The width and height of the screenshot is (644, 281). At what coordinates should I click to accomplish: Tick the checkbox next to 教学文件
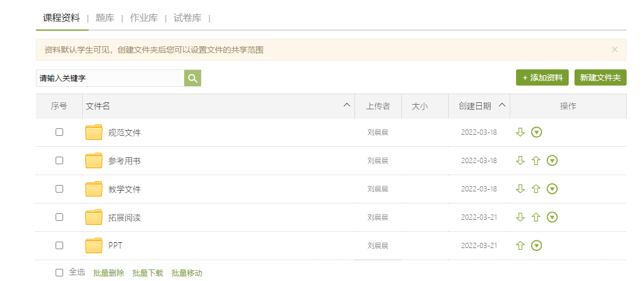[x=59, y=189]
